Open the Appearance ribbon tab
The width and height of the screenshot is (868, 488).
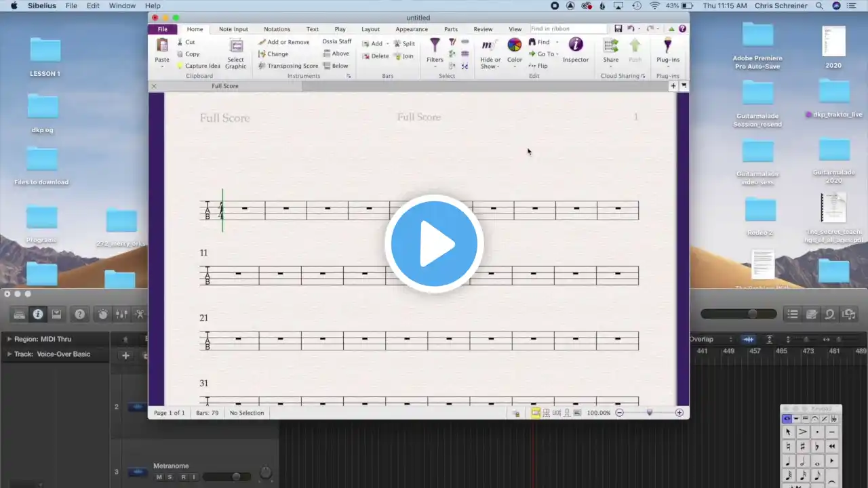tap(412, 29)
